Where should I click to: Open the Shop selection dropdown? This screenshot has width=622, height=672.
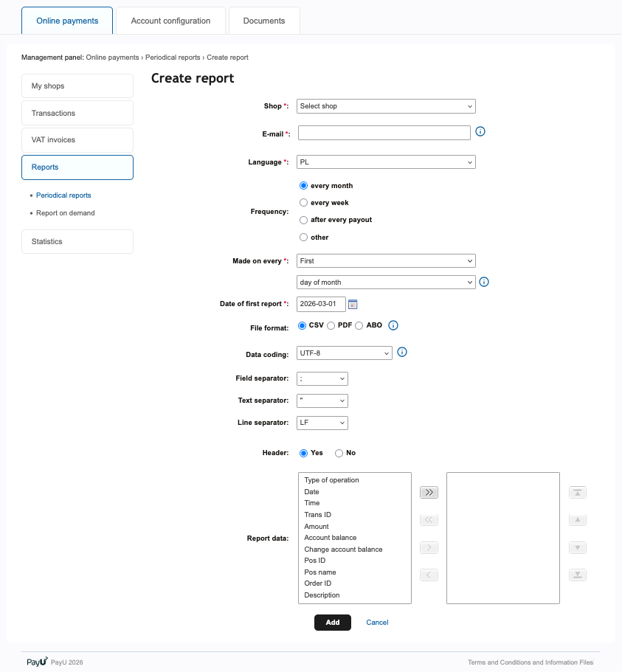386,105
